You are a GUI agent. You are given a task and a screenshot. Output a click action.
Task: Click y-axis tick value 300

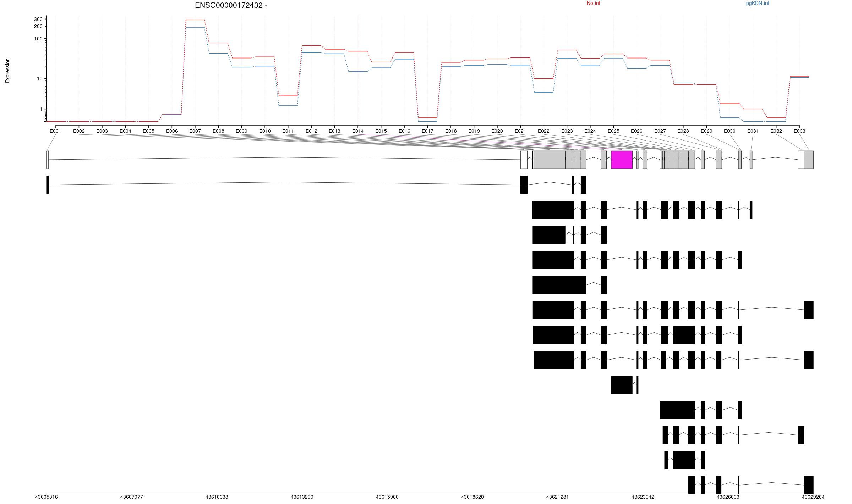pos(38,19)
